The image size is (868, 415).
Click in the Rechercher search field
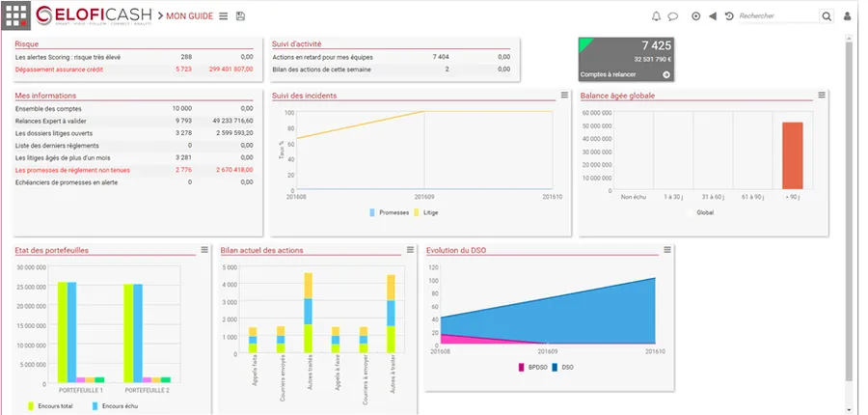point(777,16)
